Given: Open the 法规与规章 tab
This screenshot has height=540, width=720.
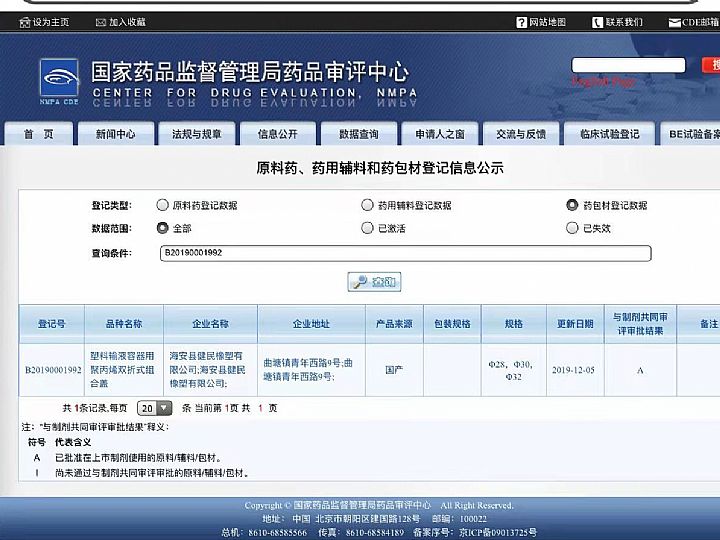Looking at the screenshot, I should [x=196, y=134].
